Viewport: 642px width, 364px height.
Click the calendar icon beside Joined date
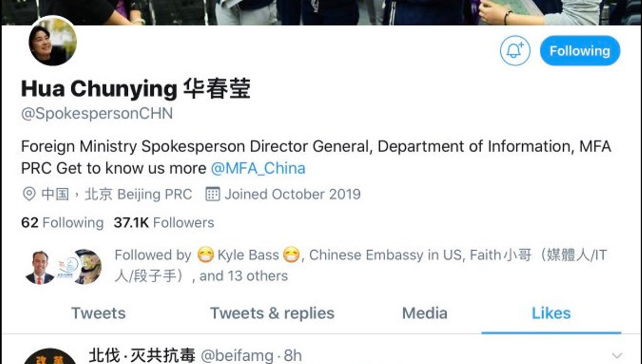[x=213, y=194]
